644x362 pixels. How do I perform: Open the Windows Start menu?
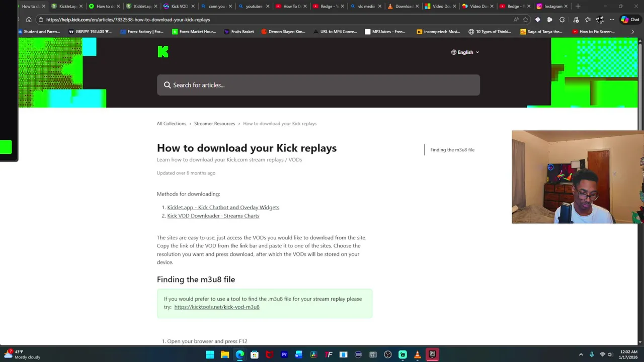click(210, 354)
